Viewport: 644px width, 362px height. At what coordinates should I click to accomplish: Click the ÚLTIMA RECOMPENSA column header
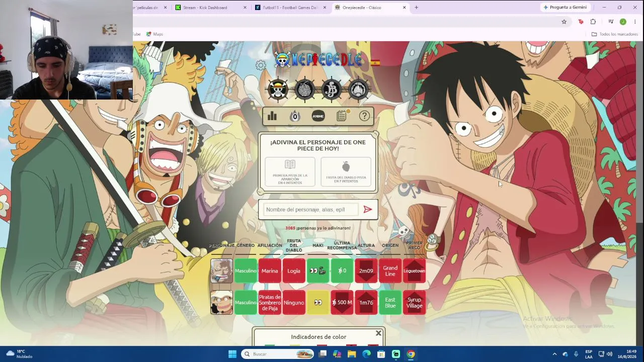pos(342,245)
